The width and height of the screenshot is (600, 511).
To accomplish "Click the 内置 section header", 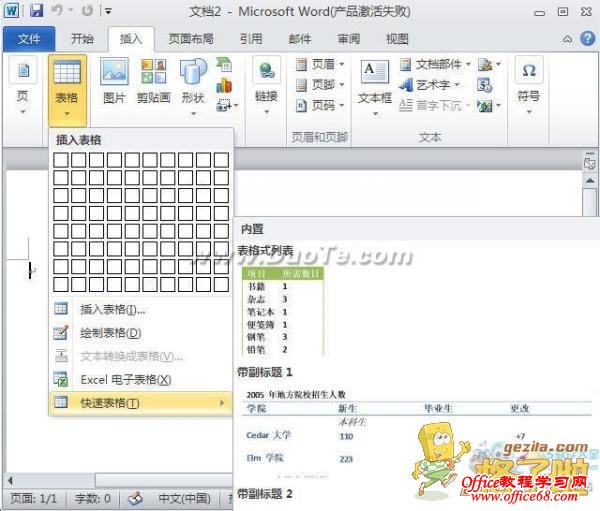I will click(252, 229).
